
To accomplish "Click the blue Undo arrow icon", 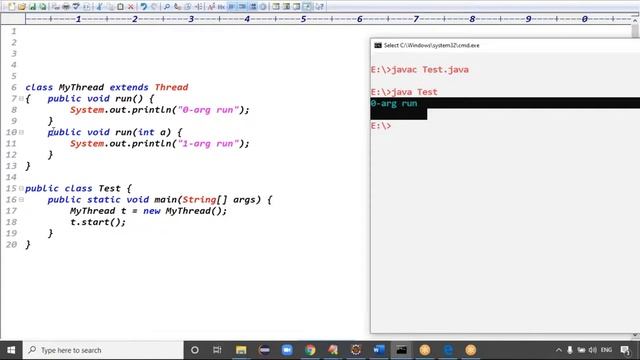I will 144,7.
